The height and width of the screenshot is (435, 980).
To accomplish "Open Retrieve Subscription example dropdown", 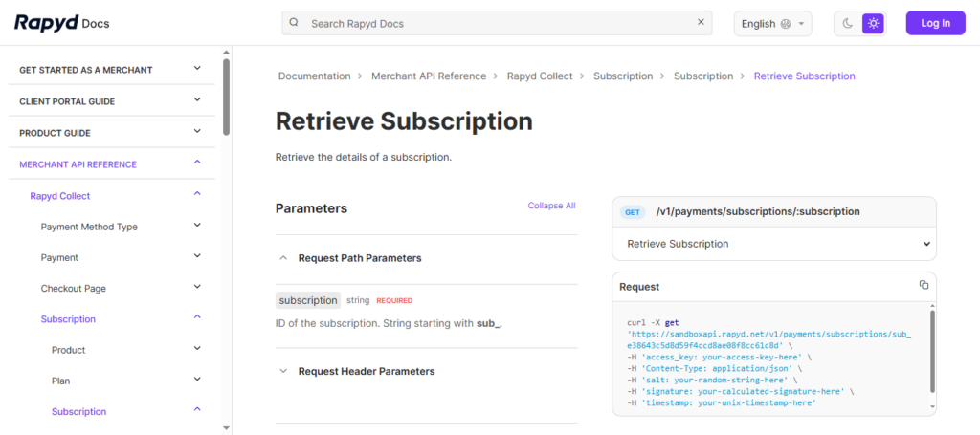I will pos(773,244).
